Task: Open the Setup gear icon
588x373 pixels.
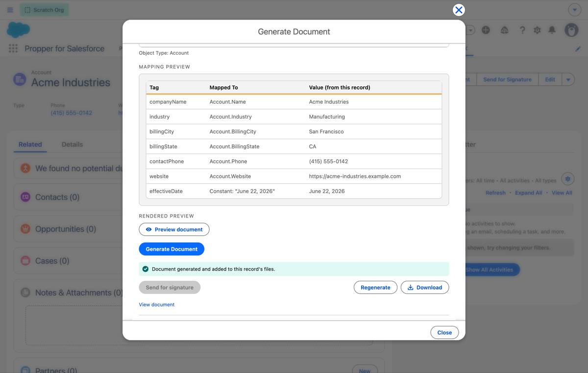Action: [537, 30]
